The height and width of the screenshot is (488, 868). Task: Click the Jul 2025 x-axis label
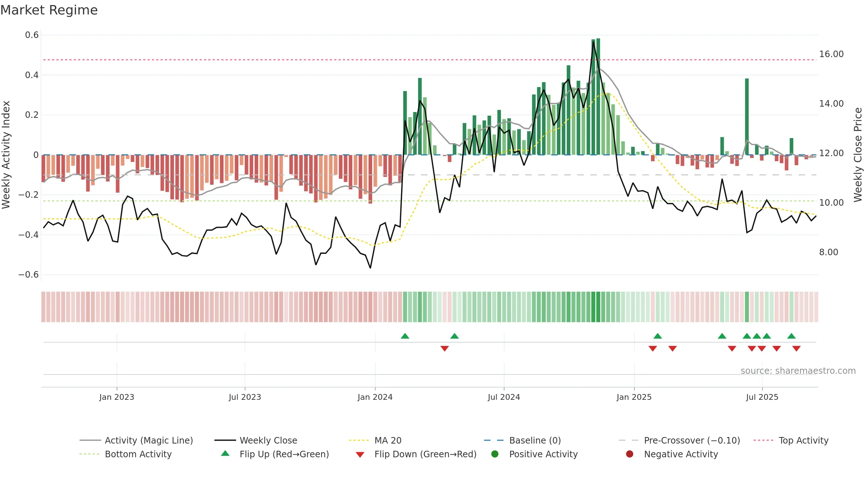(762, 397)
